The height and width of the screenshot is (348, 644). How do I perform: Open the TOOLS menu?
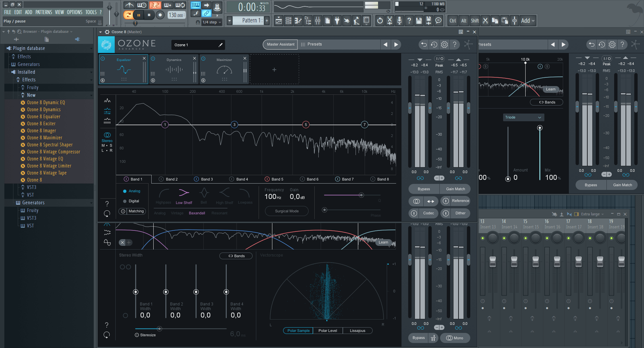point(91,12)
